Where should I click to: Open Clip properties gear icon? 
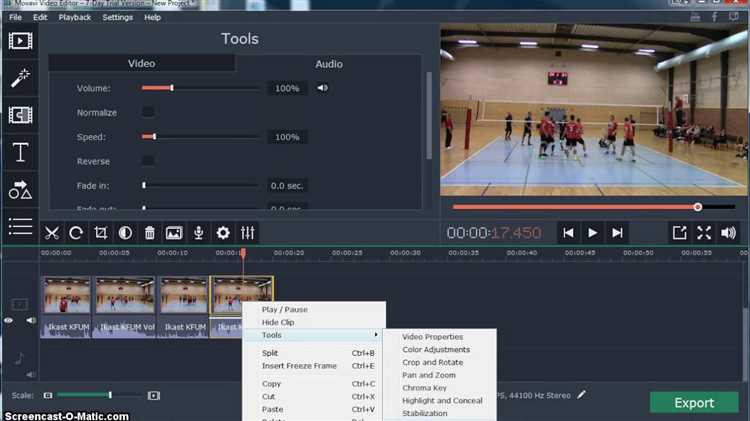point(223,233)
